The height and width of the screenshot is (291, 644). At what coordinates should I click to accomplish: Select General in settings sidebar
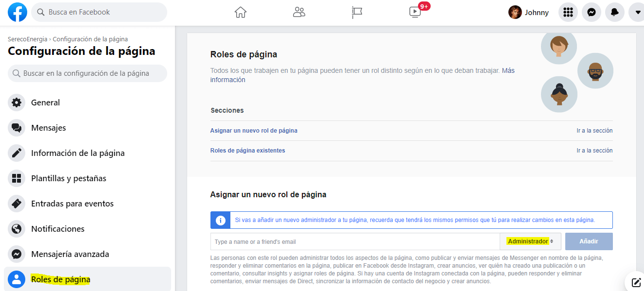point(46,103)
